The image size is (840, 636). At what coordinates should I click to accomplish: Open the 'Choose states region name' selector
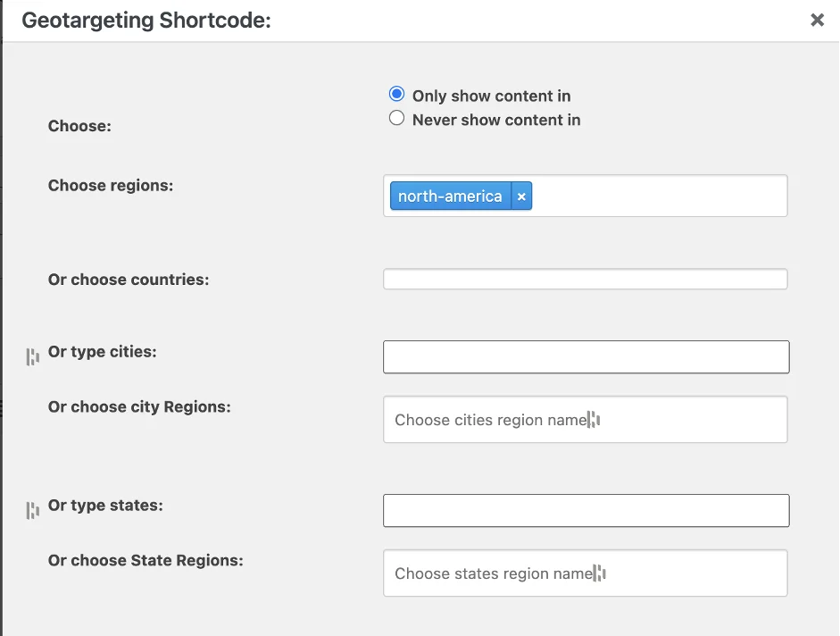click(585, 573)
